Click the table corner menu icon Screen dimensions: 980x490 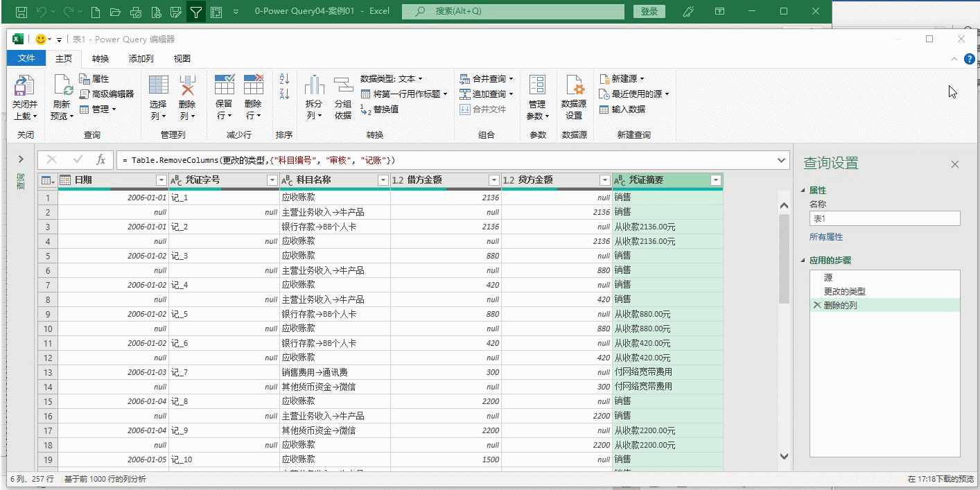point(48,180)
